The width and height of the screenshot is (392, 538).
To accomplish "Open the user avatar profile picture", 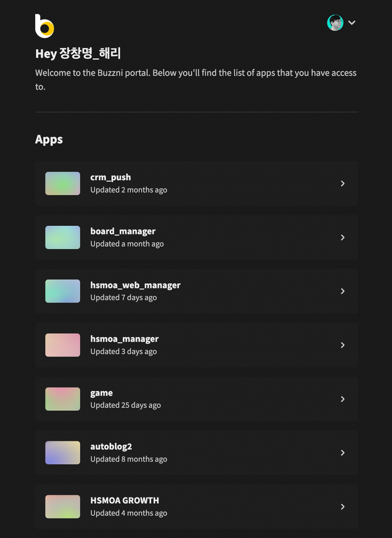I will 335,23.
